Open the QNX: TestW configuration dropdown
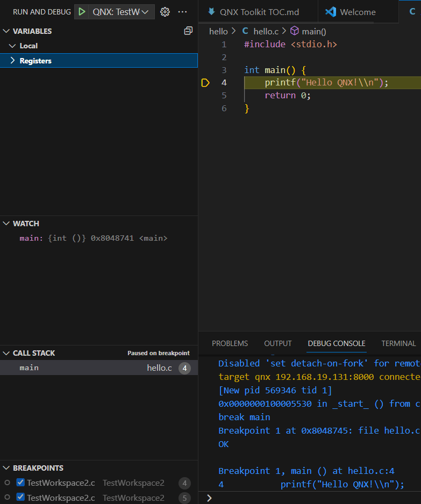 pyautogui.click(x=121, y=12)
